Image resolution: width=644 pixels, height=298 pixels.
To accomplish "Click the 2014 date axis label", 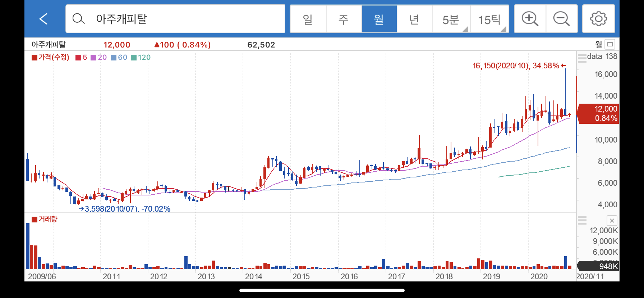I will click(254, 276).
